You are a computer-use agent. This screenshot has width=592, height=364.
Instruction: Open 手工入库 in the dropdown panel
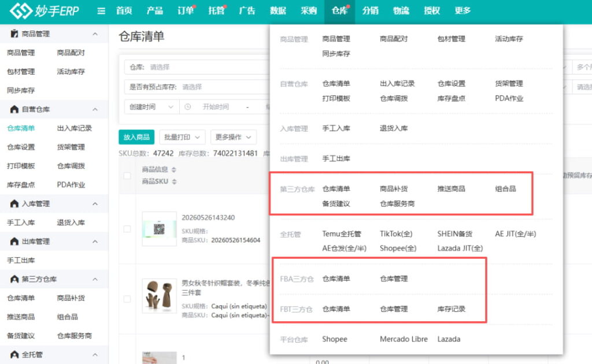click(336, 128)
